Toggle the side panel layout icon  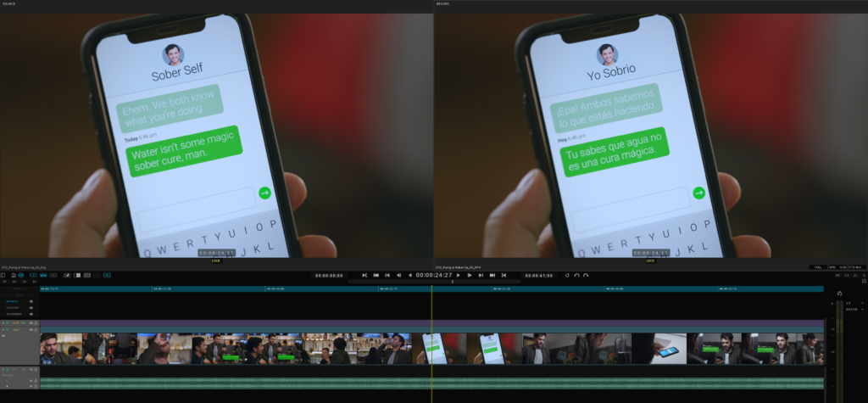3,276
